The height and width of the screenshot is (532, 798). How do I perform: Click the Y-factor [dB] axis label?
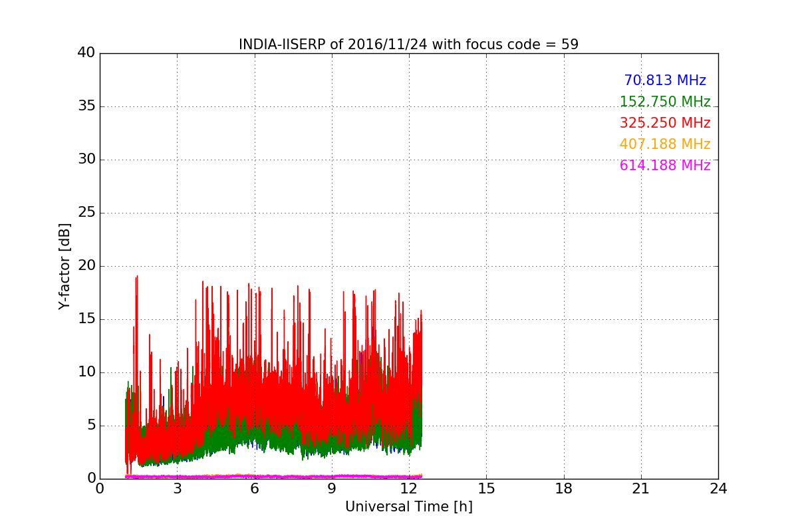click(65, 266)
